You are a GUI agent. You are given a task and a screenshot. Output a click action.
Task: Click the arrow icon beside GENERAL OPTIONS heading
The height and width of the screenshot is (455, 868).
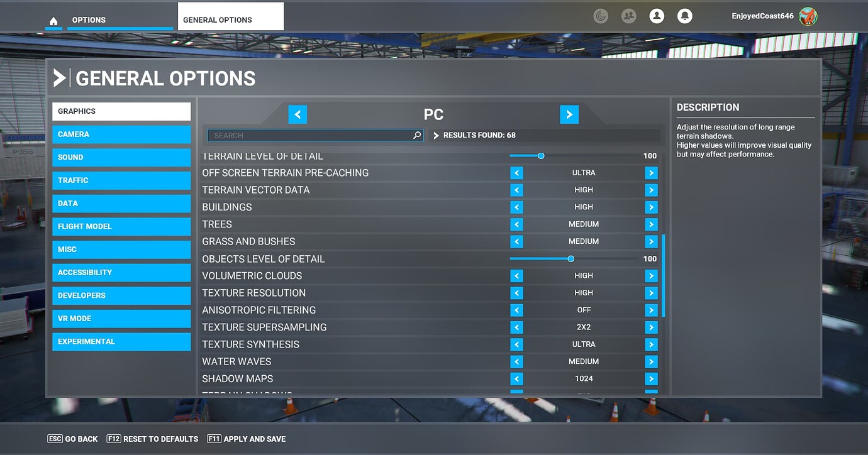click(x=59, y=77)
